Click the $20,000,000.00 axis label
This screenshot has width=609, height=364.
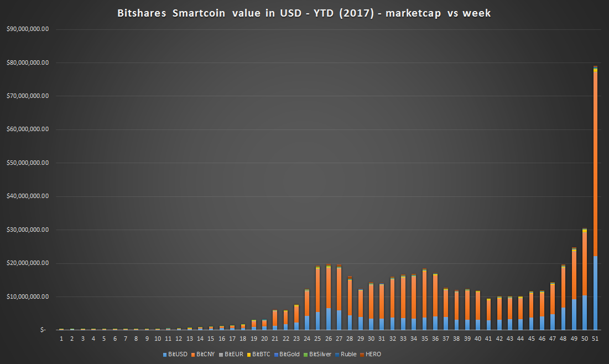(28, 263)
